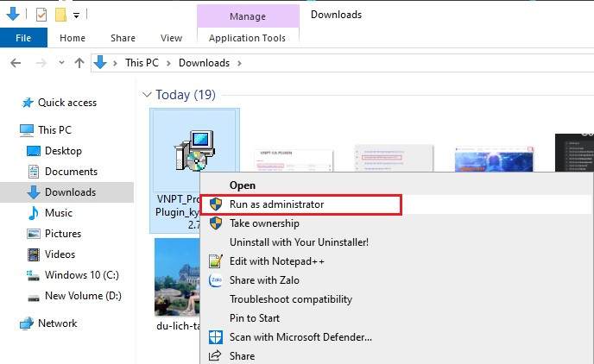
Task: Switch to the View ribbon tab
Action: 171,38
